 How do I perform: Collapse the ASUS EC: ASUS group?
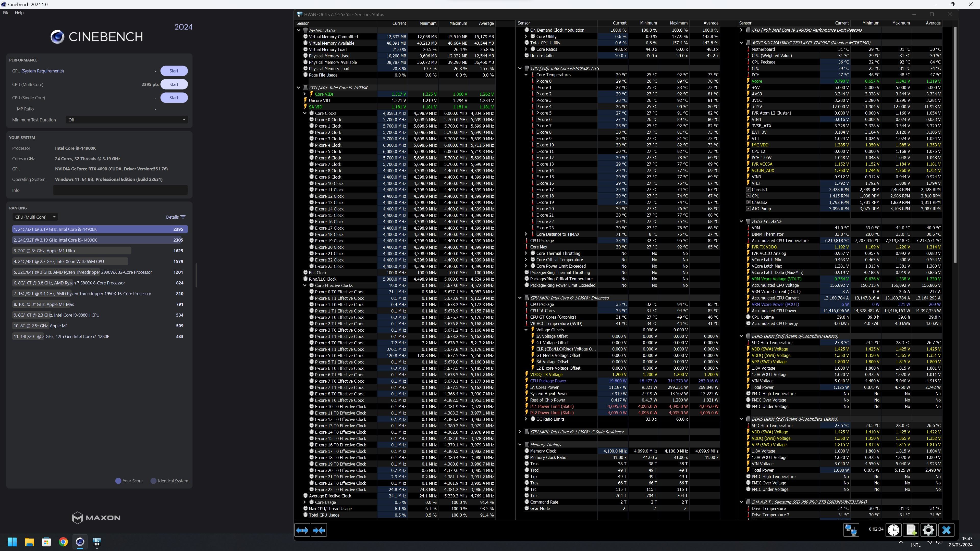741,221
